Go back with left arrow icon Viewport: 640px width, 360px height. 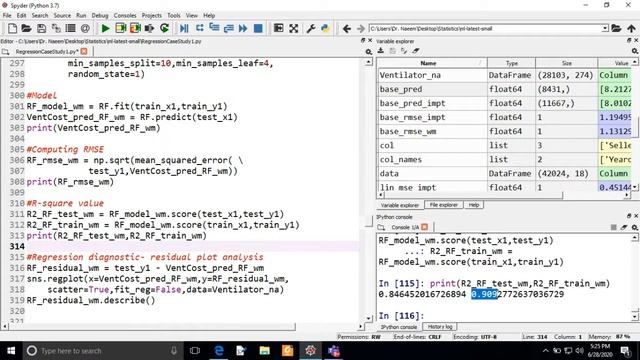coord(347,29)
